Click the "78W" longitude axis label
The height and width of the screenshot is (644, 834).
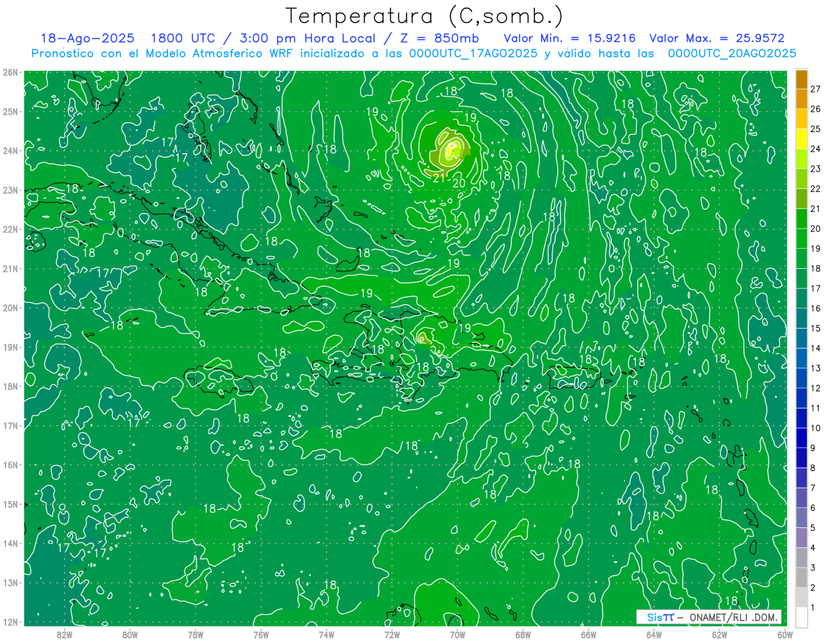pyautogui.click(x=195, y=634)
